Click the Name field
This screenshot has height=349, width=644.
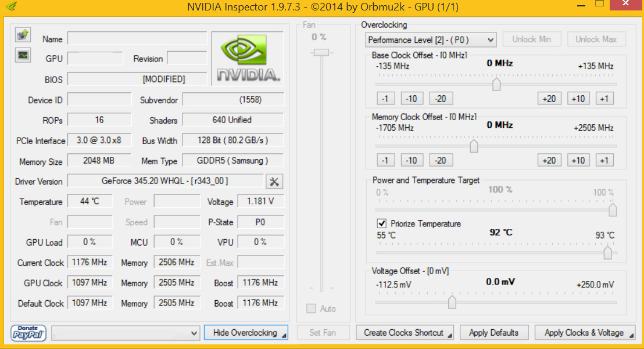click(137, 38)
